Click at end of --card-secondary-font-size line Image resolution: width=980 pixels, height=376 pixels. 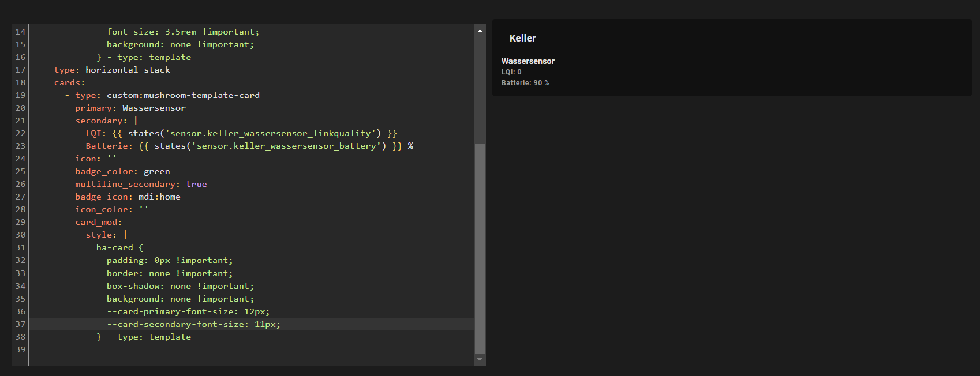[281, 324]
